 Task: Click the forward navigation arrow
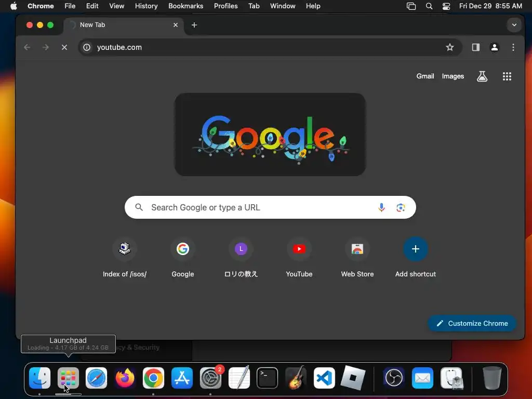click(x=46, y=47)
